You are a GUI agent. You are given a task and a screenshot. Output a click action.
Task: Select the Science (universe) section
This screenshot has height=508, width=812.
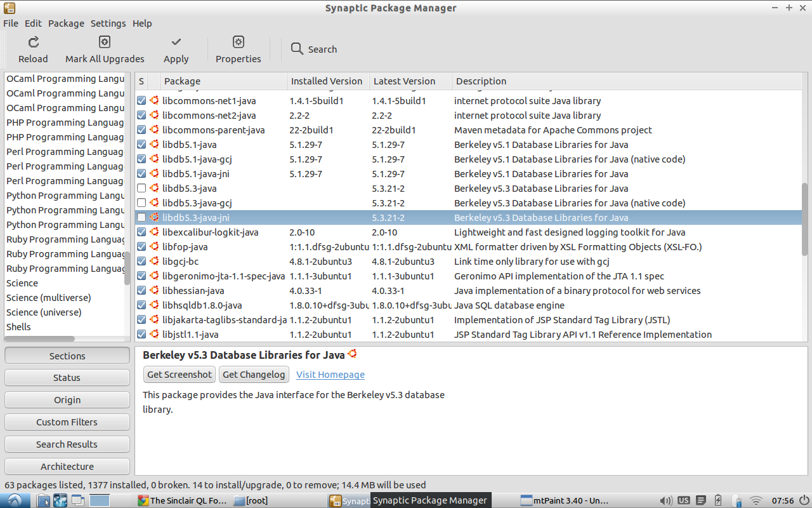(x=44, y=312)
